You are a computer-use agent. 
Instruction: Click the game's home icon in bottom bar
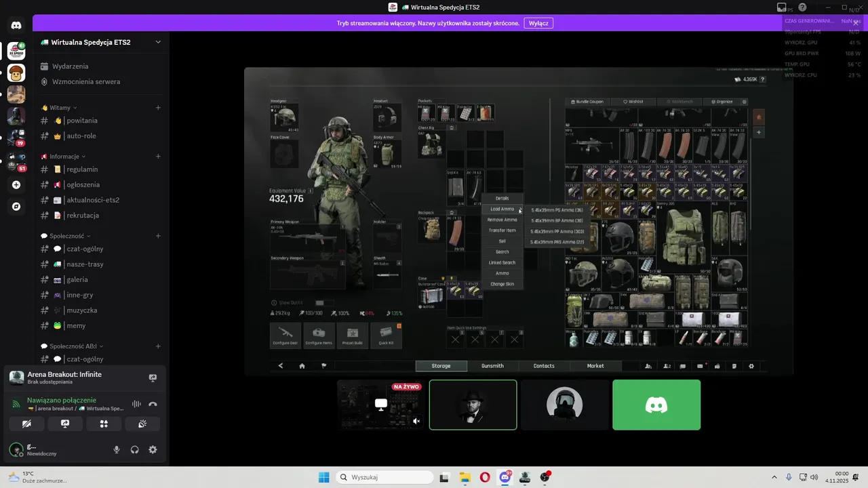click(x=302, y=366)
